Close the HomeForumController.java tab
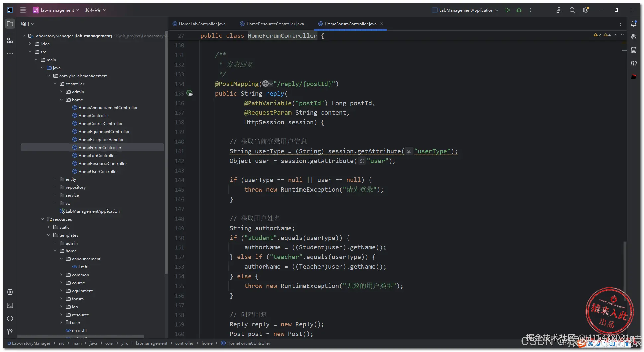The width and height of the screenshot is (644, 352). tap(382, 24)
